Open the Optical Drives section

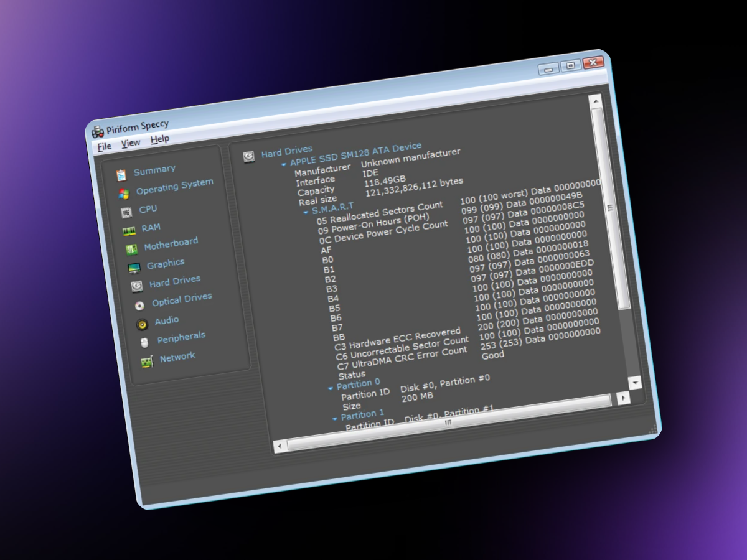(182, 299)
